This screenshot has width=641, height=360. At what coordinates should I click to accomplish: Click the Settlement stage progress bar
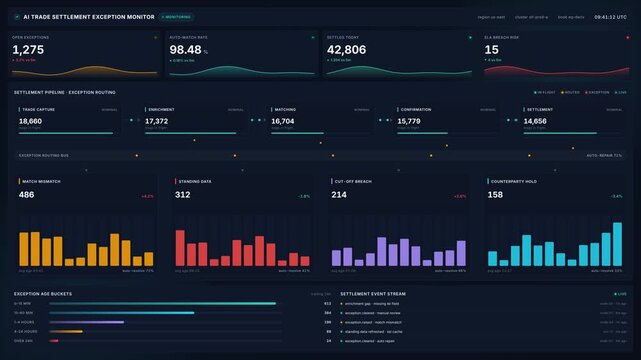(572, 133)
